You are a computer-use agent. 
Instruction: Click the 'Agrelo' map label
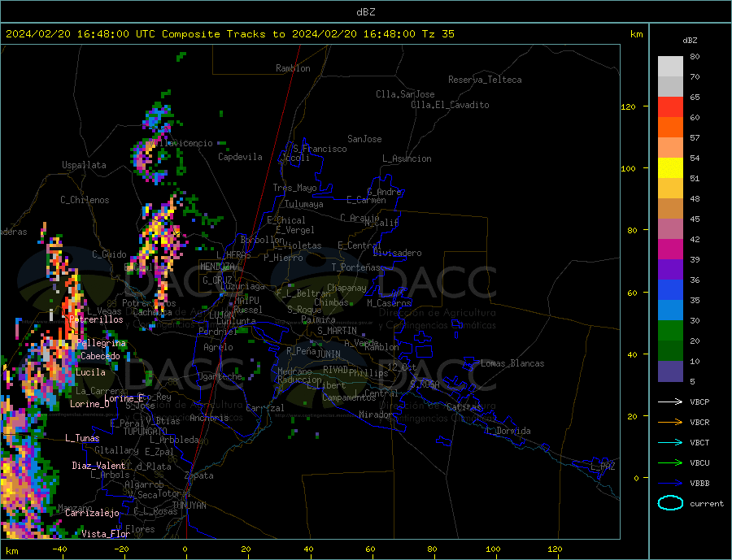click(218, 347)
